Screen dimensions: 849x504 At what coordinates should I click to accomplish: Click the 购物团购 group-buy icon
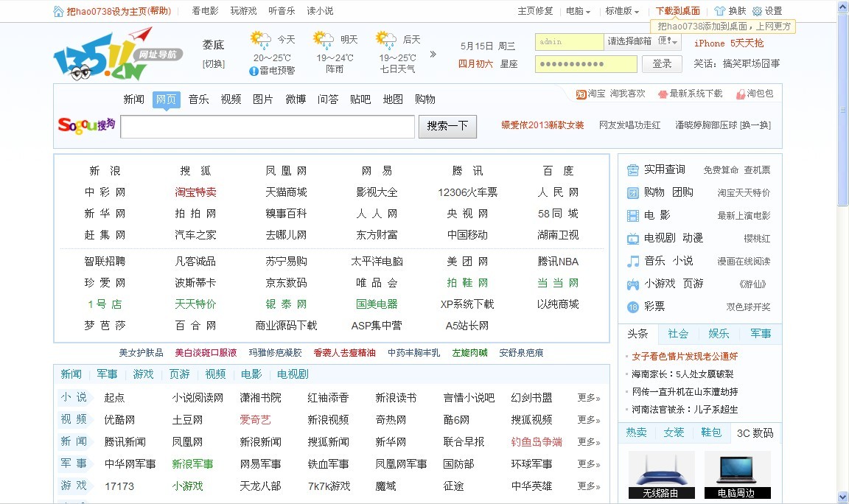click(633, 193)
